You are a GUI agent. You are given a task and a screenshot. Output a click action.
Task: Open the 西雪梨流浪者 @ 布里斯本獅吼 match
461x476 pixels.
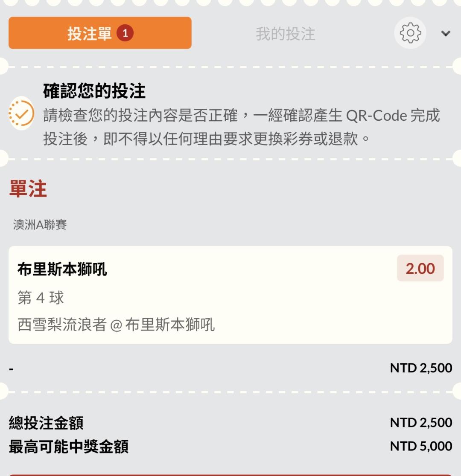(116, 325)
